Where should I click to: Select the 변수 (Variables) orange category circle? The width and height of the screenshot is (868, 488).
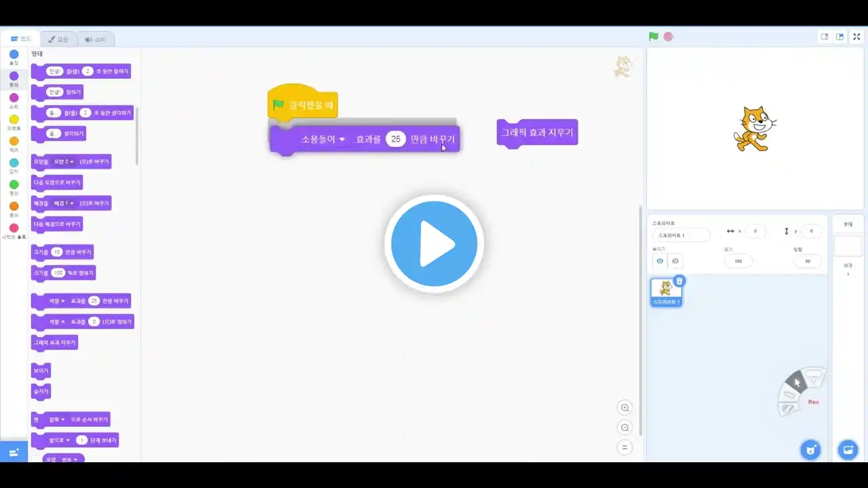pyautogui.click(x=14, y=206)
